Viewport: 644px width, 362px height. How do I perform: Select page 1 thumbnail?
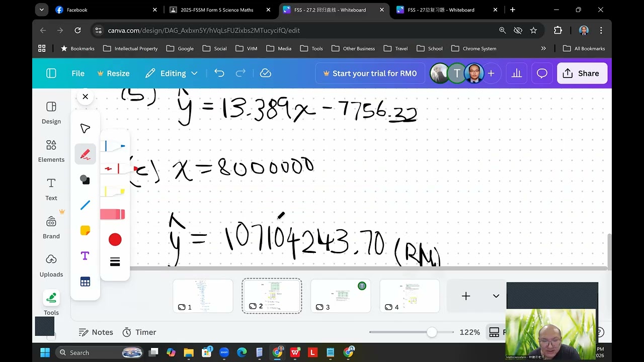click(203, 296)
